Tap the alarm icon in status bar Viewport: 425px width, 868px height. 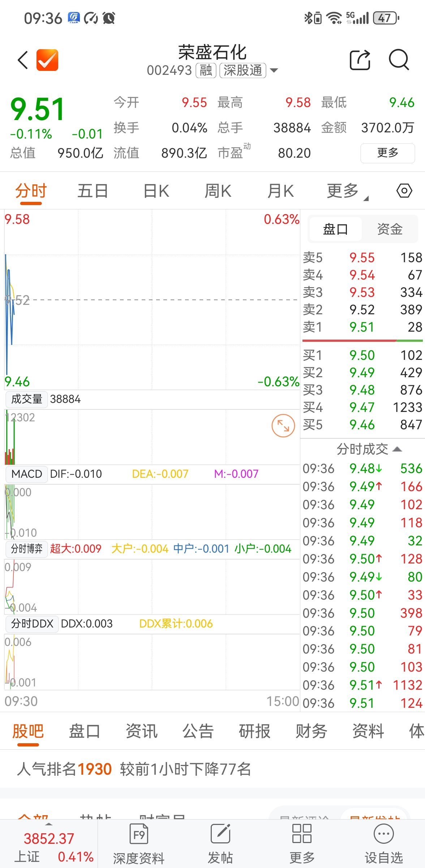click(109, 18)
